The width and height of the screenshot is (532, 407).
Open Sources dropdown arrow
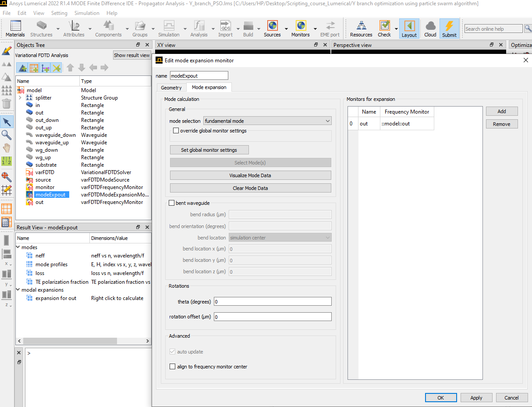click(286, 29)
